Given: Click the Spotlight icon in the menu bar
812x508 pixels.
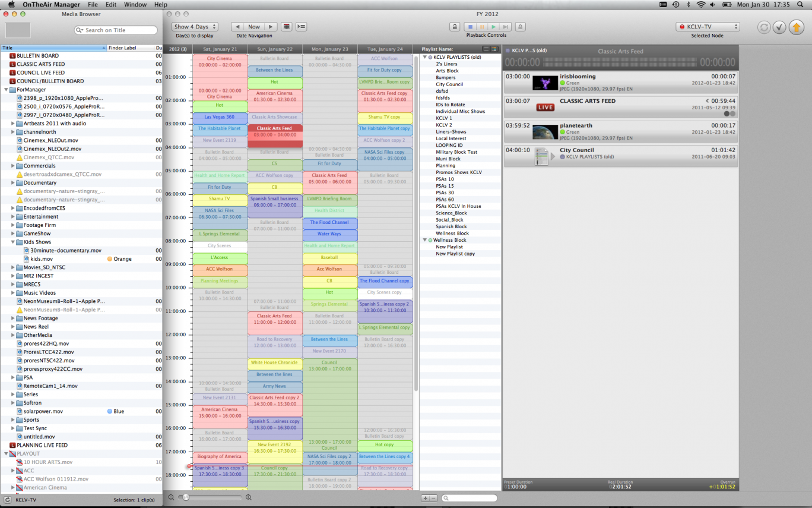Looking at the screenshot, I should click(x=801, y=5).
